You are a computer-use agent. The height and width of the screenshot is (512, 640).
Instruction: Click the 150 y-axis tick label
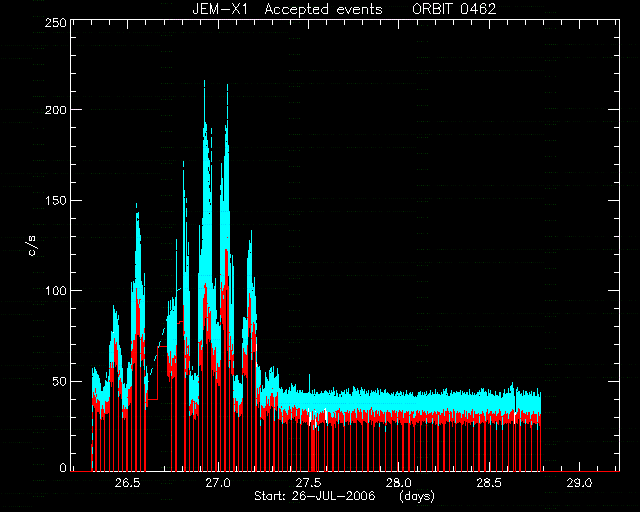pyautogui.click(x=56, y=200)
